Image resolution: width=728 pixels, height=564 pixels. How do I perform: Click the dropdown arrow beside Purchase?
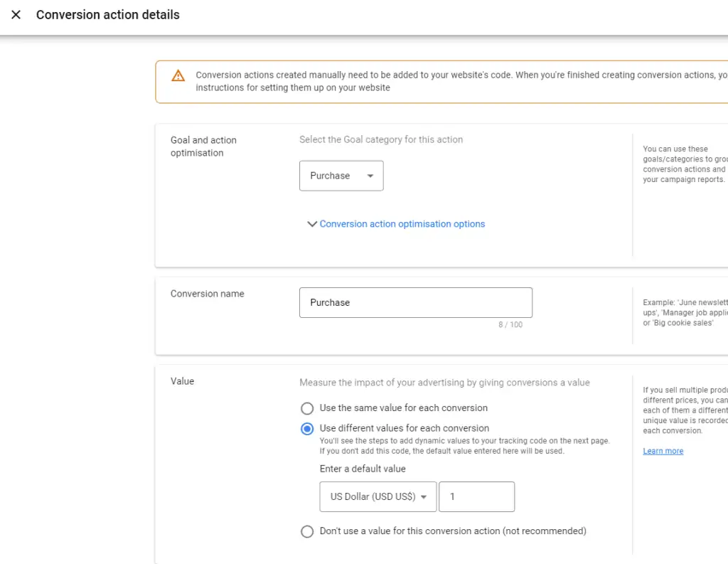click(x=369, y=176)
